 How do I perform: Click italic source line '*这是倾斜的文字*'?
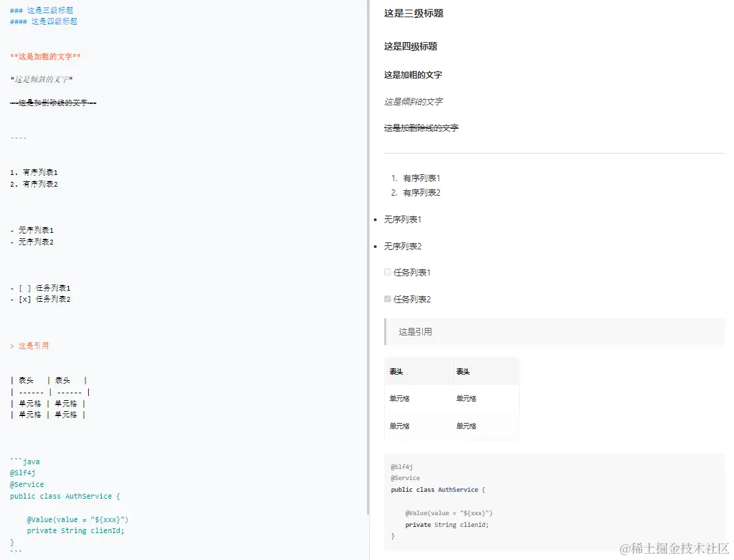pyautogui.click(x=41, y=79)
